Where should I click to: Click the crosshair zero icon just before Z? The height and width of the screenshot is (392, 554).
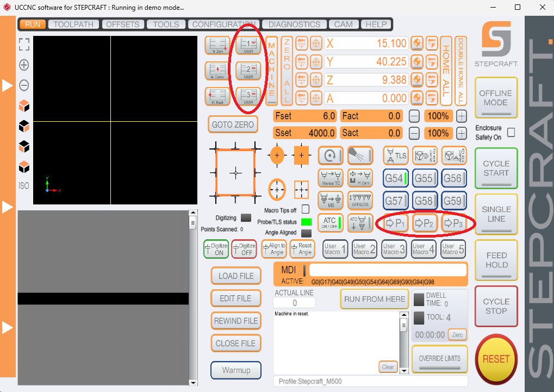click(x=316, y=80)
